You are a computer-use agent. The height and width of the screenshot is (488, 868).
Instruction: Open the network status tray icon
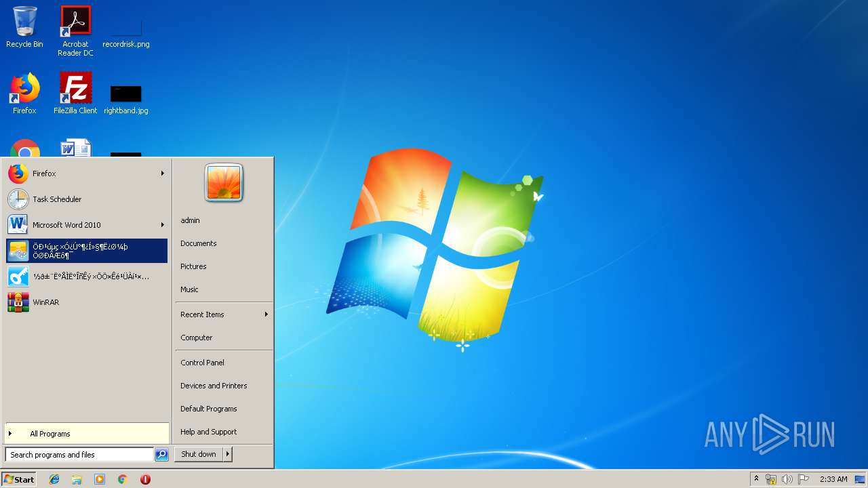point(771,479)
